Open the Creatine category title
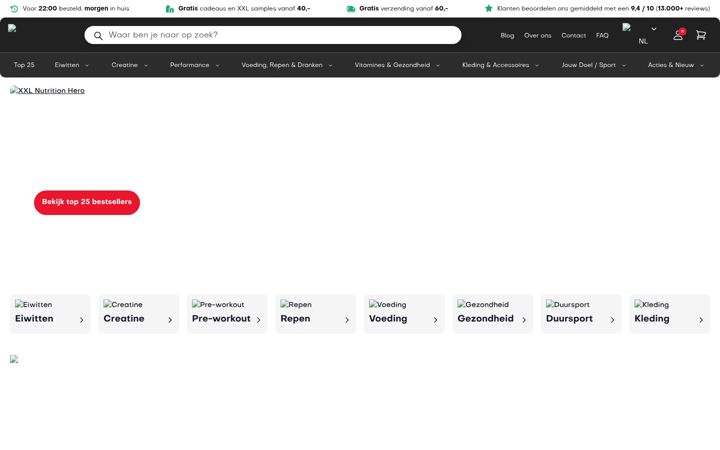This screenshot has width=720, height=450. (x=124, y=319)
